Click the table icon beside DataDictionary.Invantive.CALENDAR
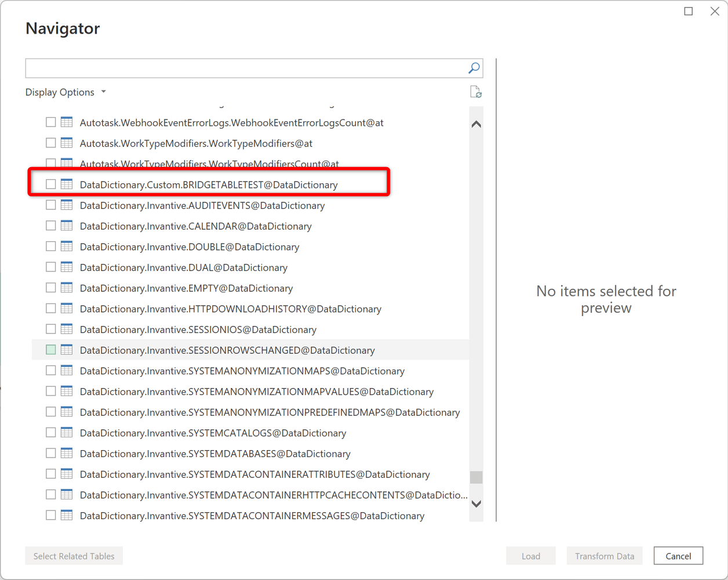 click(67, 226)
